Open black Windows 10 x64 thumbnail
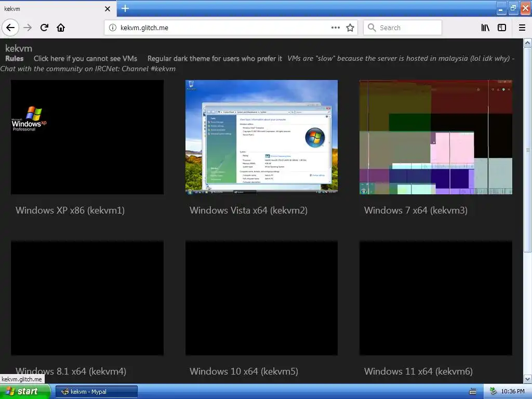The image size is (532, 399). coord(261,298)
